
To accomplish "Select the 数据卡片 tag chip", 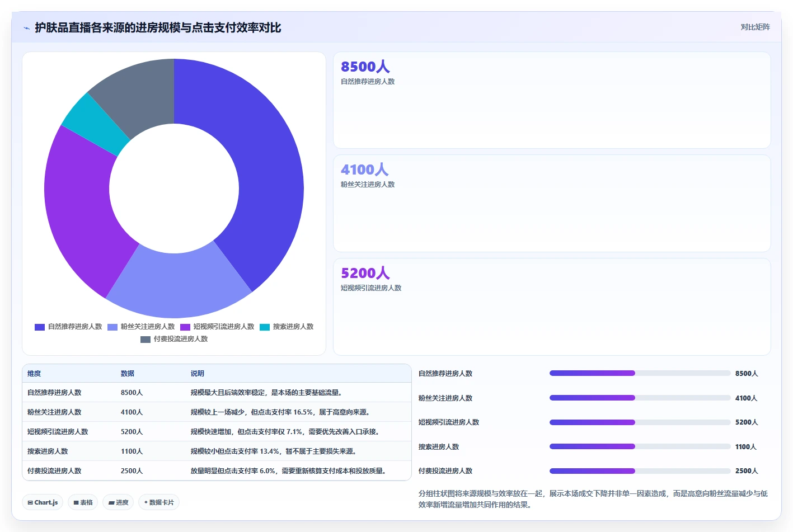I will (x=159, y=502).
